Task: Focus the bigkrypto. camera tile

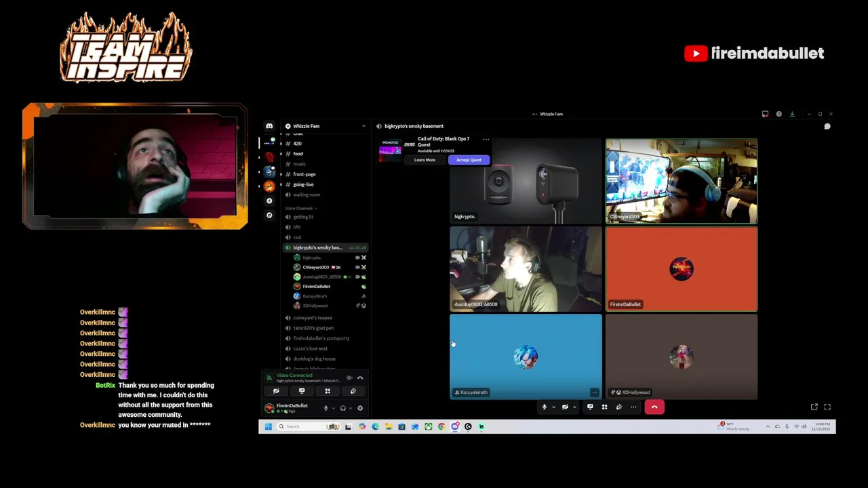Action: pyautogui.click(x=526, y=181)
